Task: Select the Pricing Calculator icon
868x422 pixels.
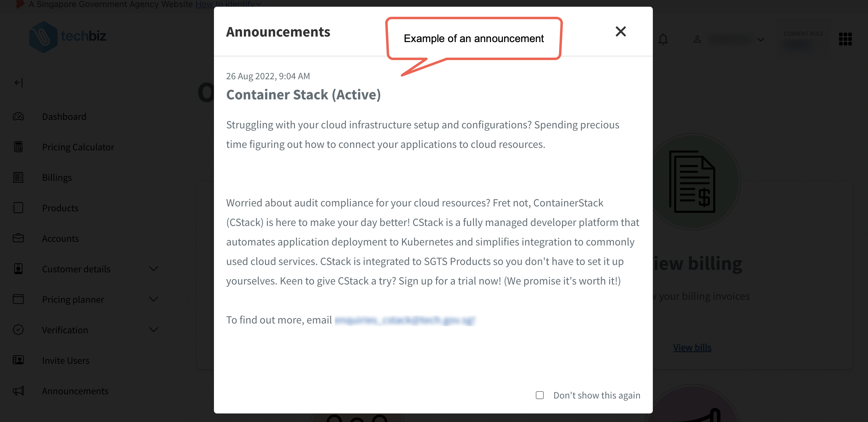Action: [x=19, y=147]
